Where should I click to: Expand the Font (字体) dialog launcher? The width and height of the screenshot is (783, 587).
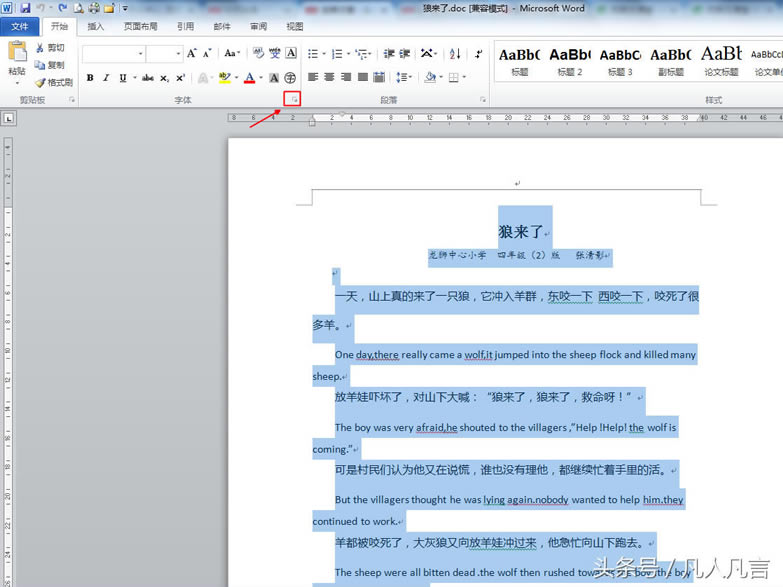tap(293, 99)
